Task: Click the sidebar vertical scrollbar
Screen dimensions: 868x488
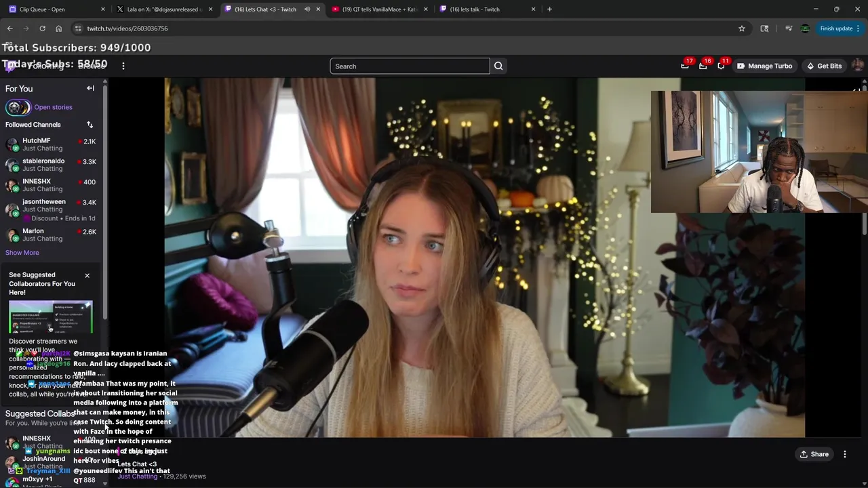Action: 105,203
